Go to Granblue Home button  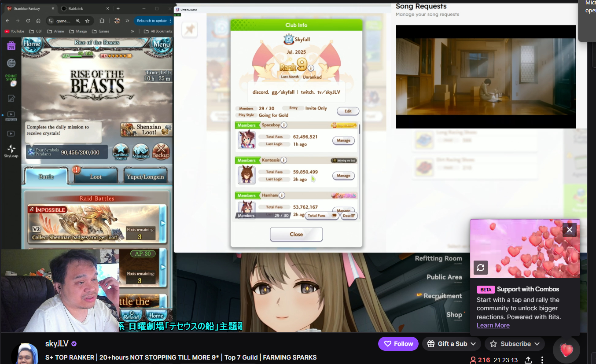(x=32, y=44)
